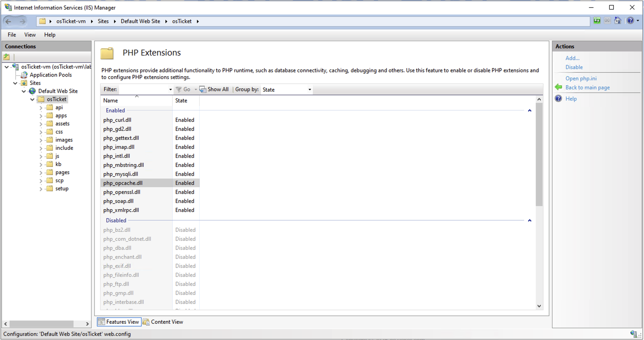644x340 pixels.
Task: Click the Sites folder icon in tree
Action: (24, 83)
